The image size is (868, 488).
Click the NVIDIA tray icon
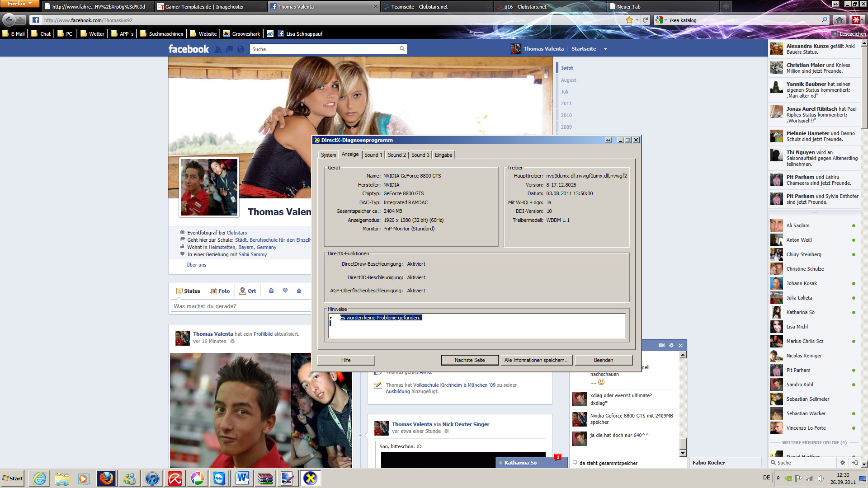point(788,479)
